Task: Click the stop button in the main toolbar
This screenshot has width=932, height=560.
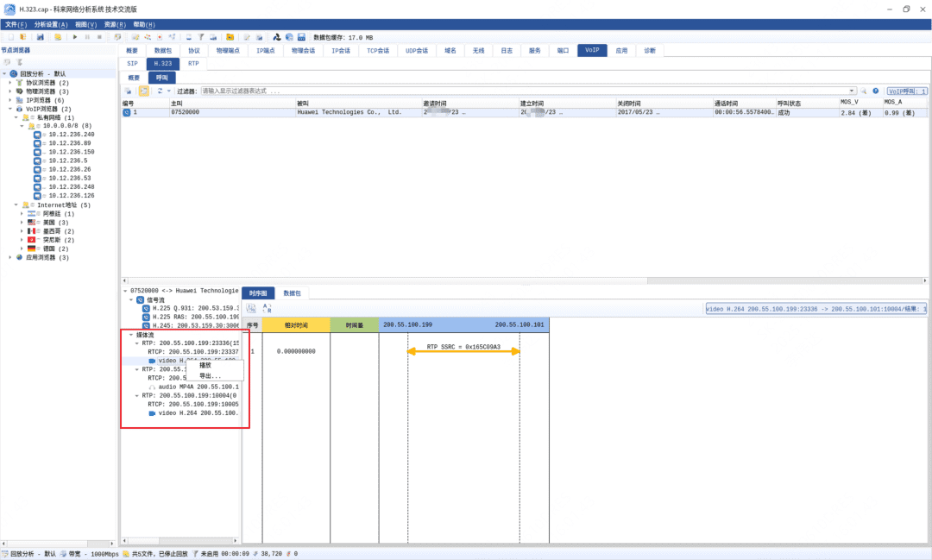Action: tap(98, 37)
